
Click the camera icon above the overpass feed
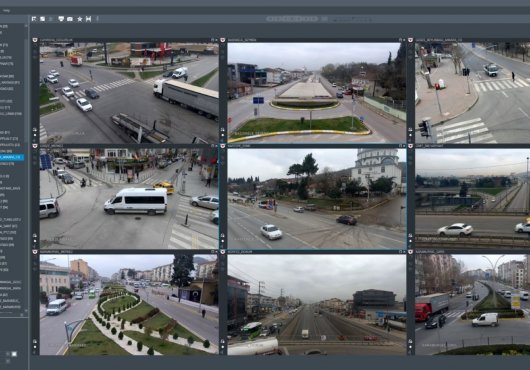click(x=410, y=146)
